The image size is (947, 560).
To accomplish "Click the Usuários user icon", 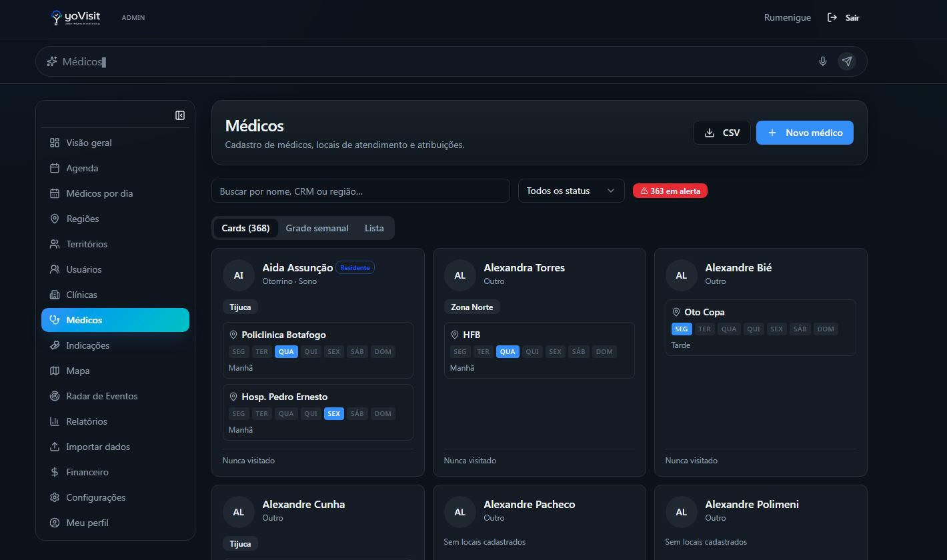I will (55, 269).
